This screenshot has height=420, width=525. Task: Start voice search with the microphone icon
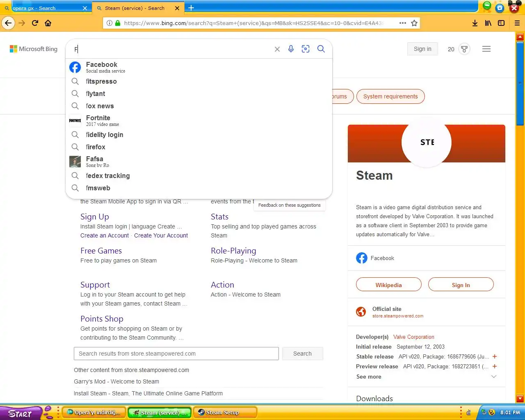(291, 49)
